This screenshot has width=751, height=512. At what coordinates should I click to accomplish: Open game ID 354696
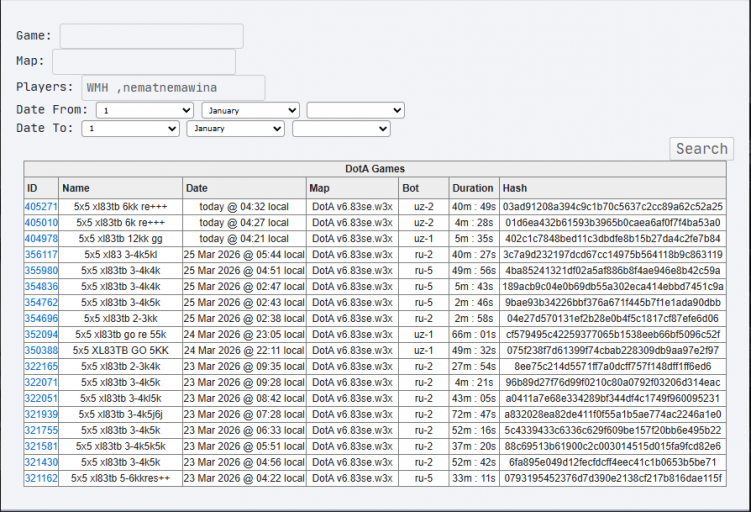point(41,319)
